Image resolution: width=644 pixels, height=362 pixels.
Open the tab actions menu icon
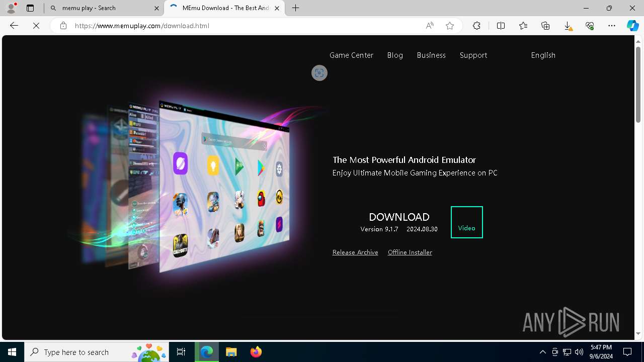pos(30,8)
